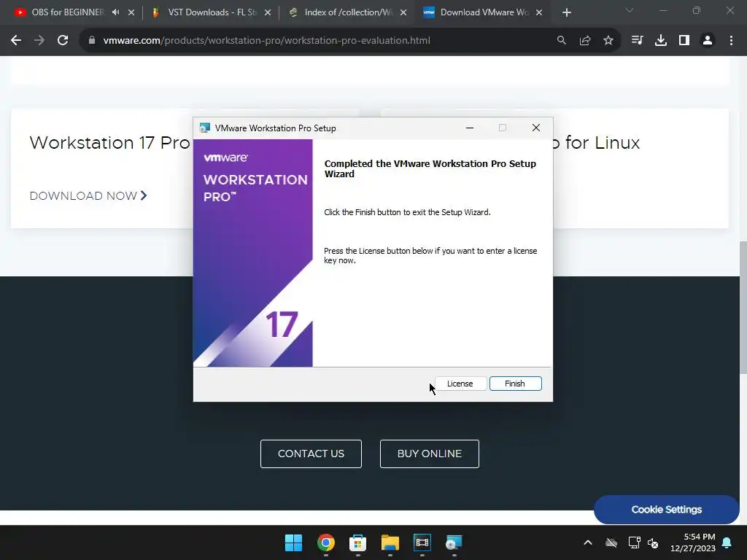Toggle Chrome side panel
This screenshot has height=560, width=747.
click(684, 41)
